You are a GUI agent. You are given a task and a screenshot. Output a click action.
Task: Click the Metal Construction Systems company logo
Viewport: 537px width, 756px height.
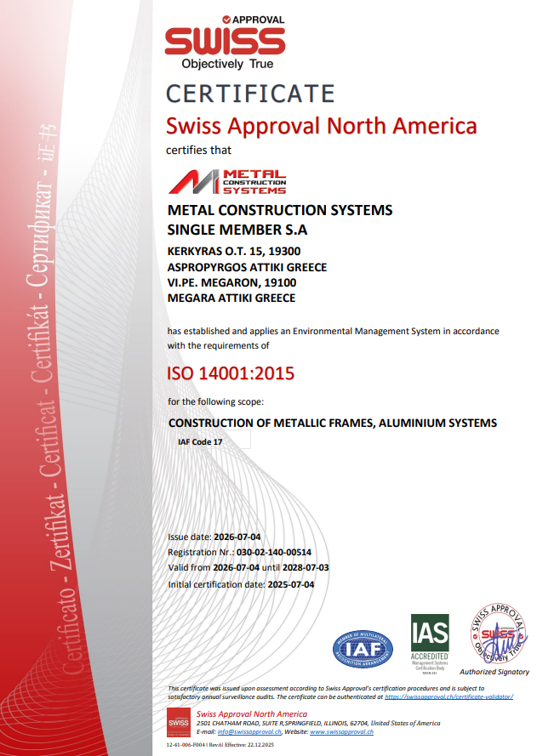(x=227, y=182)
